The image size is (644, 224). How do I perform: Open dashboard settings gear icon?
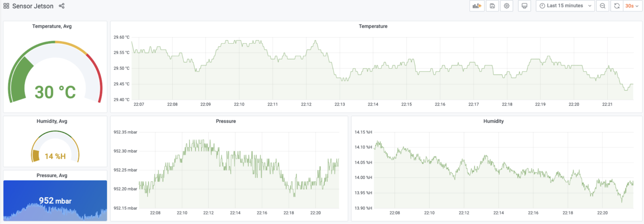coord(506,6)
